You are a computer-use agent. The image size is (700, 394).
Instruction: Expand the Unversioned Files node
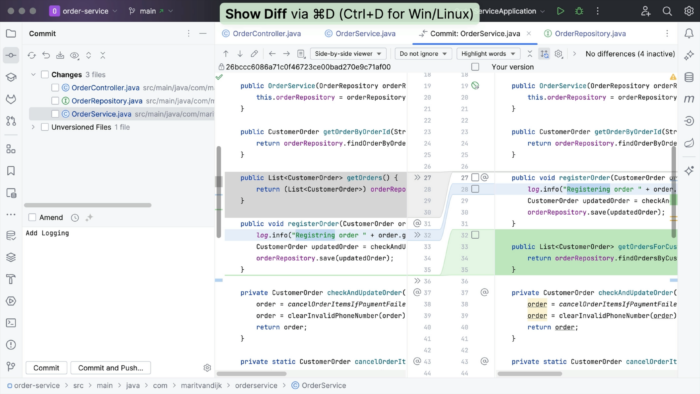33,127
